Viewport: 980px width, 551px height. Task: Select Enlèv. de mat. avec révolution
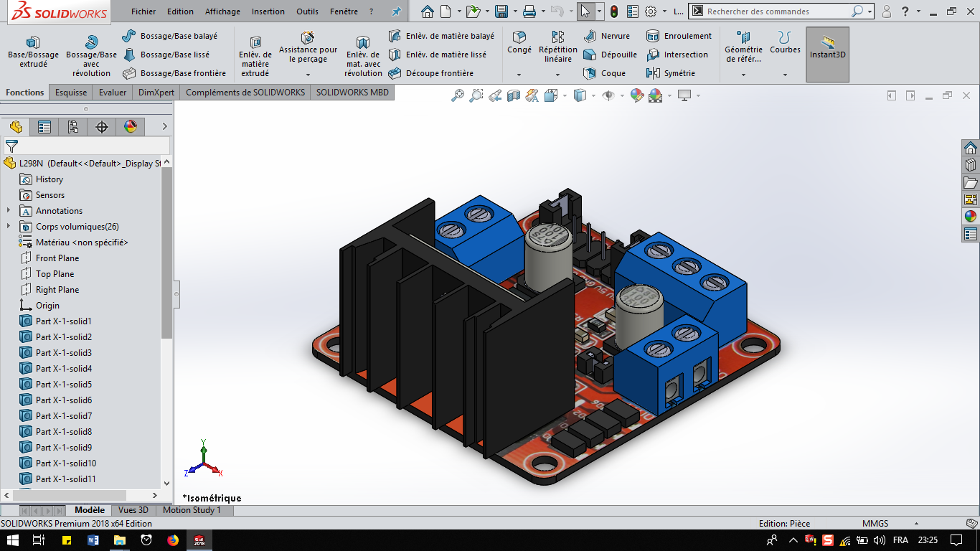pos(363,57)
